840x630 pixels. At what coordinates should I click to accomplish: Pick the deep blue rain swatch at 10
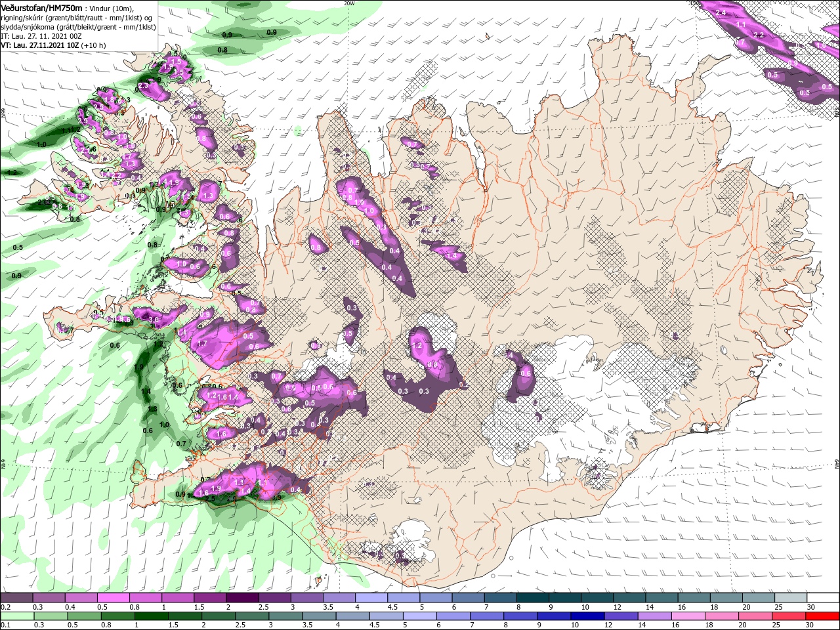coord(588,616)
